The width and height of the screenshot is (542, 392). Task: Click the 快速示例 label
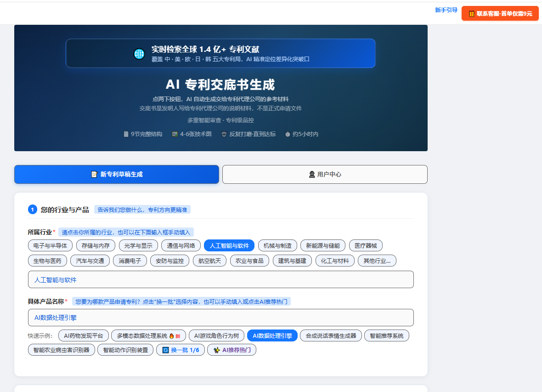pyautogui.click(x=40, y=336)
